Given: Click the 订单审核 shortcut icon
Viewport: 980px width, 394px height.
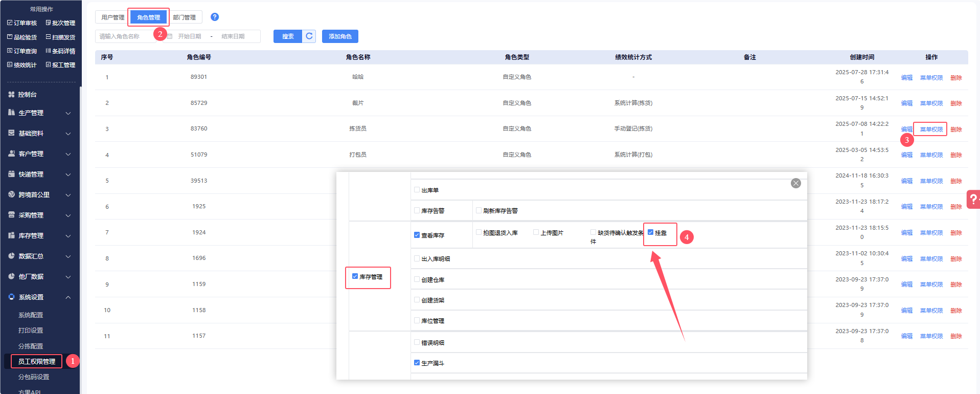Looking at the screenshot, I should tap(10, 23).
